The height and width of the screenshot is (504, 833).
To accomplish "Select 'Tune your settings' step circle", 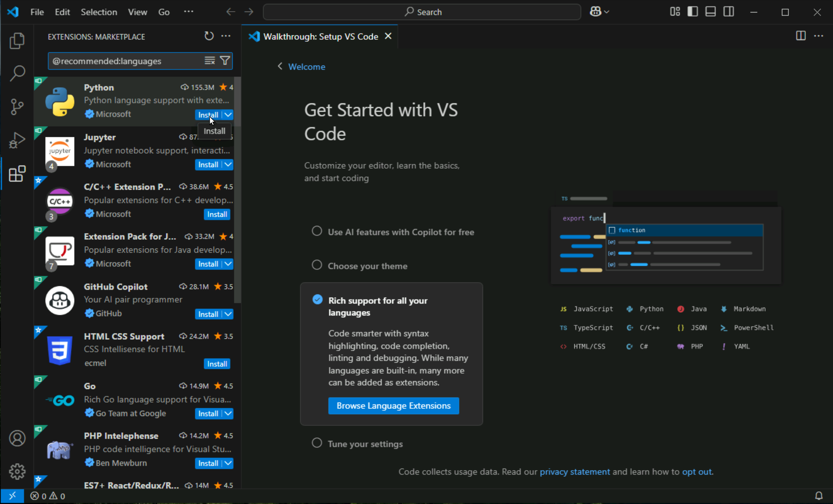I will [317, 443].
